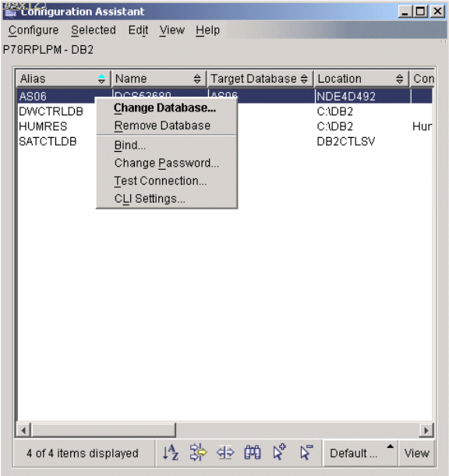Click the View button at bottom right
The height and width of the screenshot is (476, 449).
(x=416, y=453)
